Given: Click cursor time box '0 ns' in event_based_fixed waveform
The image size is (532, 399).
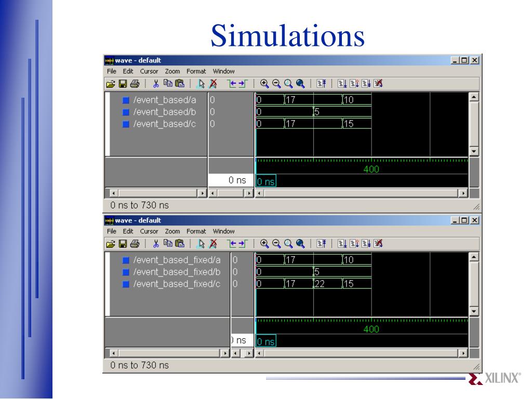Looking at the screenshot, I should coord(266,341).
